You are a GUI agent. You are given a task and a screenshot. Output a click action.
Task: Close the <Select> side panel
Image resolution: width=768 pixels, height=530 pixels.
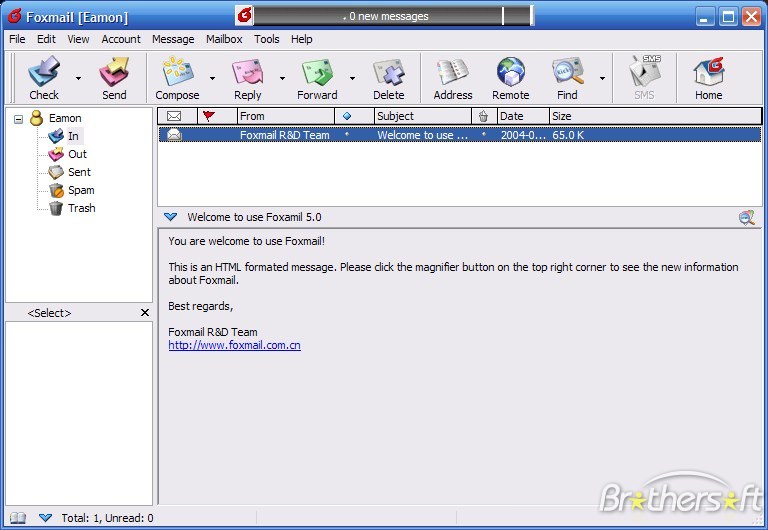click(144, 313)
